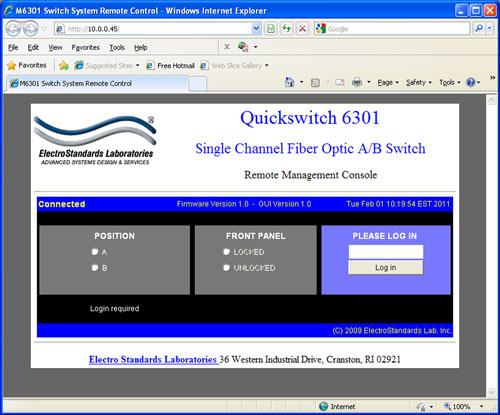Click the Internet zone globe icon
Screen dimensions: 500x415
tap(323, 406)
